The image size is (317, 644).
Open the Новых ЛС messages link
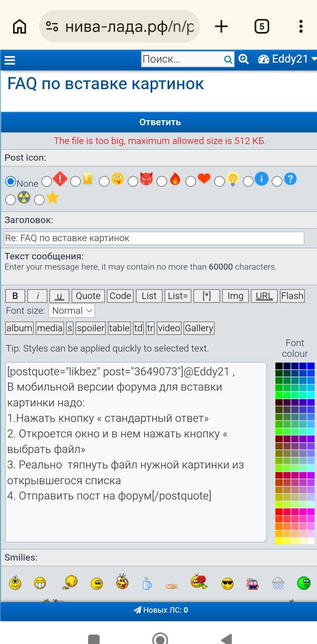click(161, 610)
